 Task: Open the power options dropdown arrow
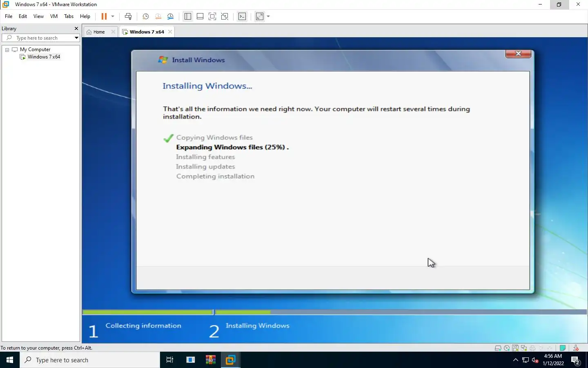113,16
